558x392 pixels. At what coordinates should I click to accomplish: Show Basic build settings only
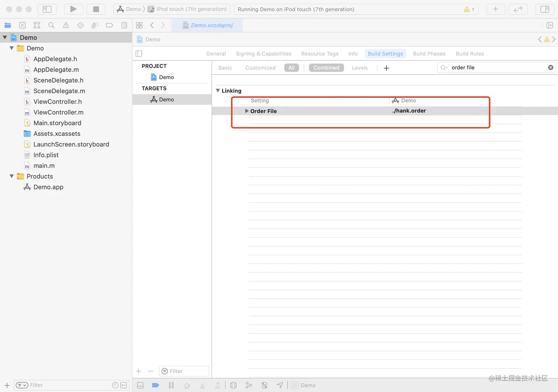click(225, 68)
